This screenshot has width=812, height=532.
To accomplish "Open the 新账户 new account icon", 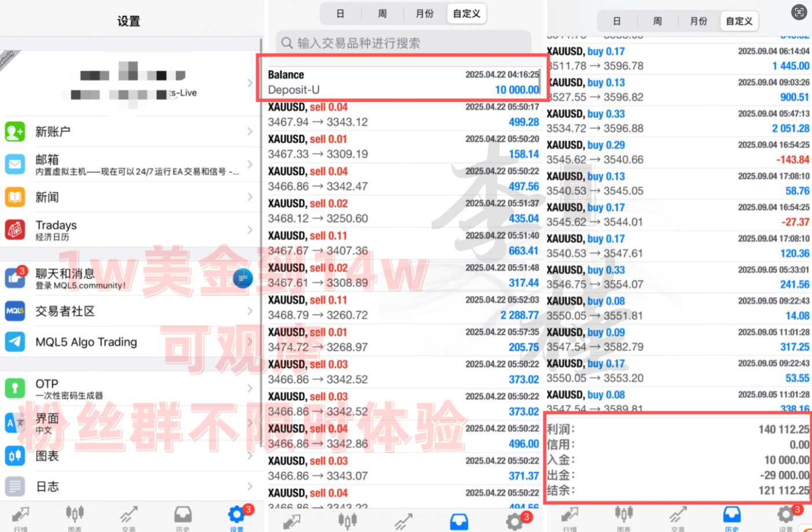I will point(15,132).
